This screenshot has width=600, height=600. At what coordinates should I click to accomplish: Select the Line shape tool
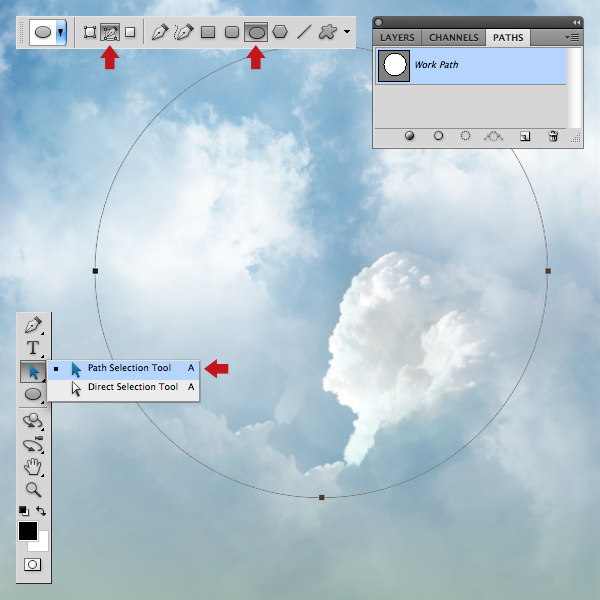304,32
